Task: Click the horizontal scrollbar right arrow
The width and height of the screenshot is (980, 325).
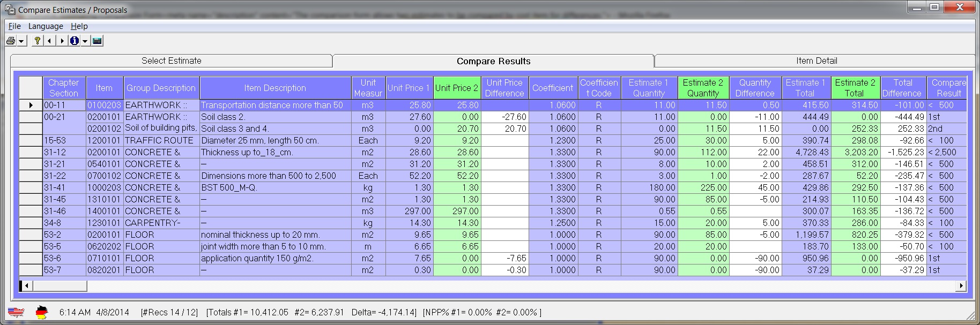Action: coord(961,286)
